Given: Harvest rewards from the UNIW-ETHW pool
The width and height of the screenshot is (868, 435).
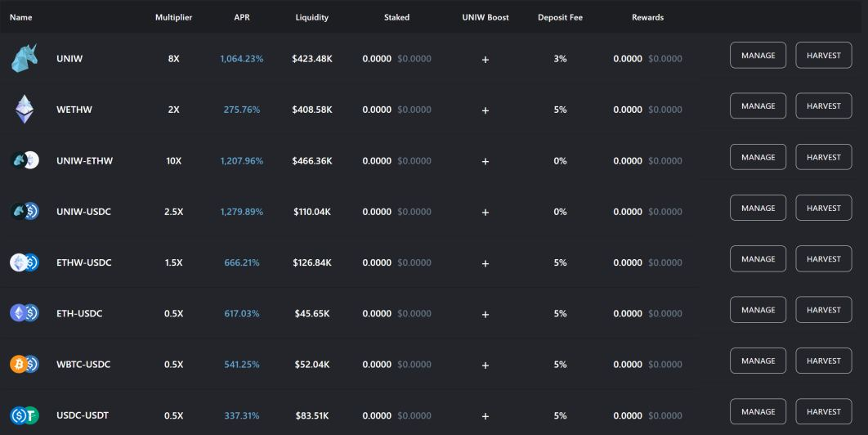Looking at the screenshot, I should pos(824,157).
